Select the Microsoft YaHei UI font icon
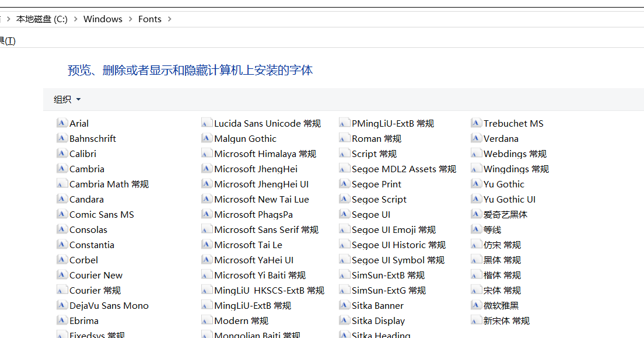The image size is (644, 338). point(206,260)
